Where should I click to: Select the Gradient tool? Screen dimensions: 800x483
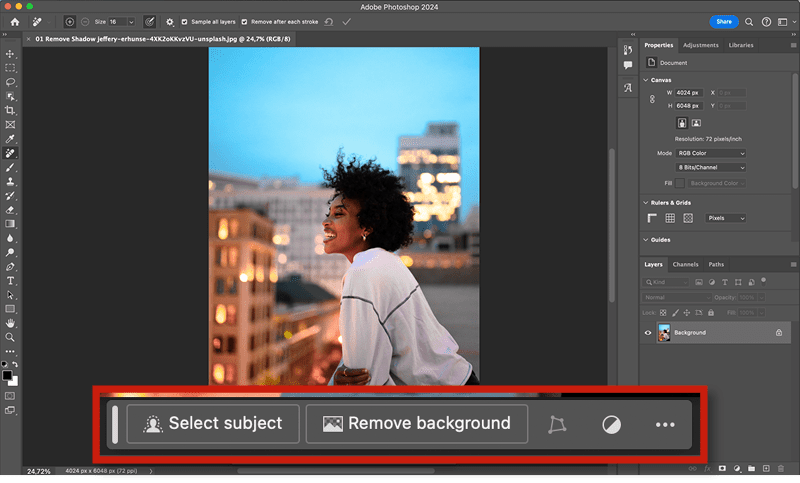click(10, 224)
